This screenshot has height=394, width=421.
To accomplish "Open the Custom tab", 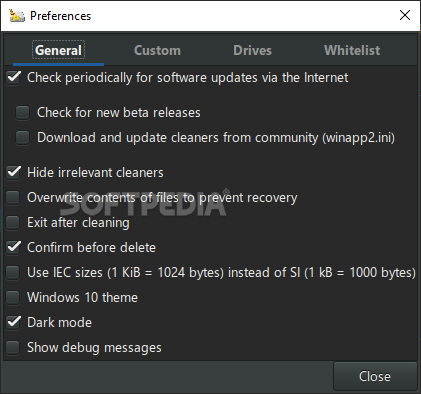I will (x=157, y=50).
